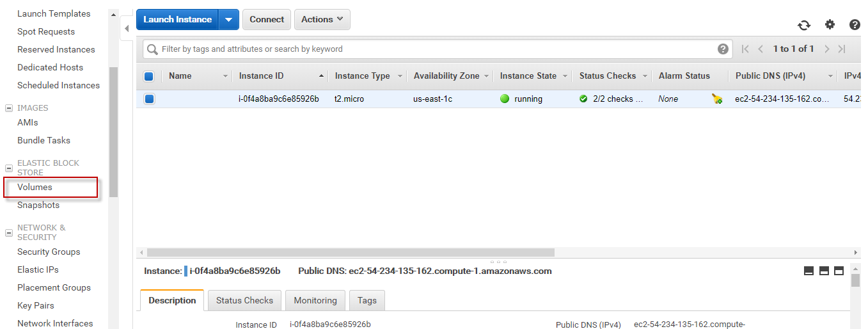Switch to the Monitoring tab

[x=315, y=300]
